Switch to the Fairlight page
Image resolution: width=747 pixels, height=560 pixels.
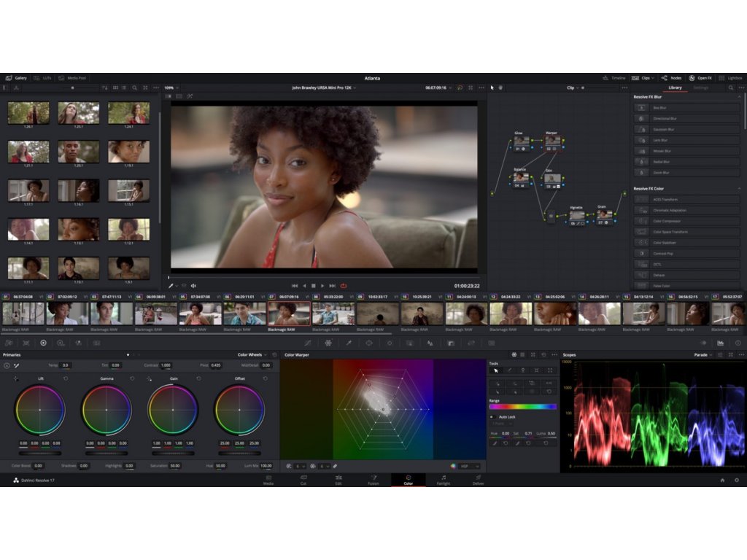[x=443, y=479]
